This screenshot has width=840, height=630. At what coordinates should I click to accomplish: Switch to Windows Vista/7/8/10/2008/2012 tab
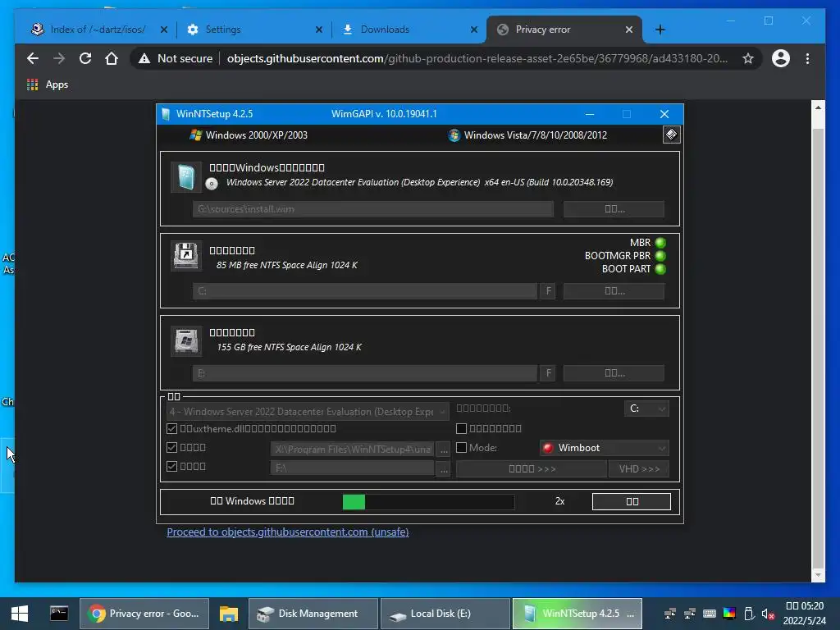pyautogui.click(x=527, y=135)
